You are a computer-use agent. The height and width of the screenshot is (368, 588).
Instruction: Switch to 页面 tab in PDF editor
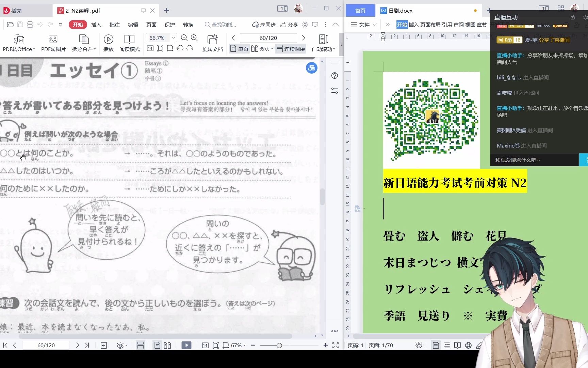click(151, 25)
